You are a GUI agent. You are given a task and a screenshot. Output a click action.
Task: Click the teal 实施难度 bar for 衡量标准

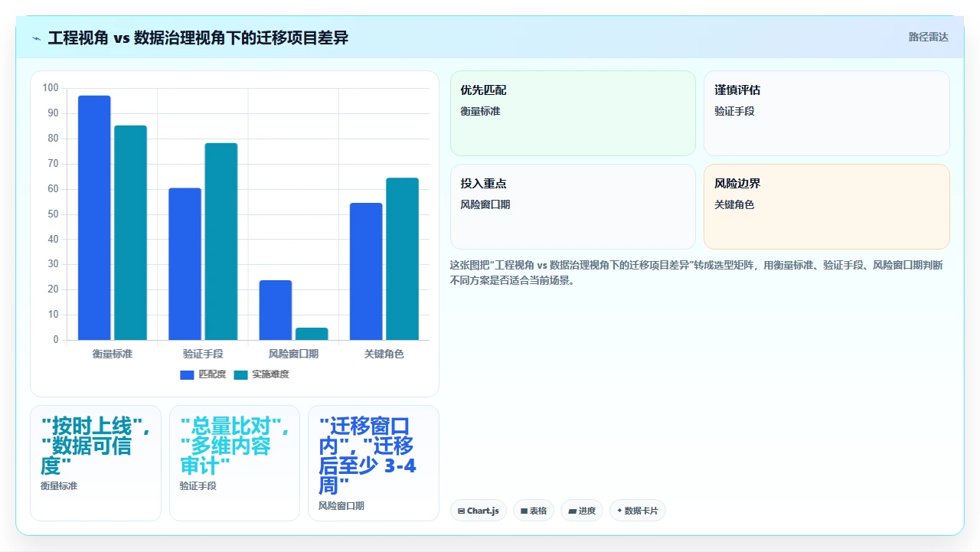[x=130, y=233]
